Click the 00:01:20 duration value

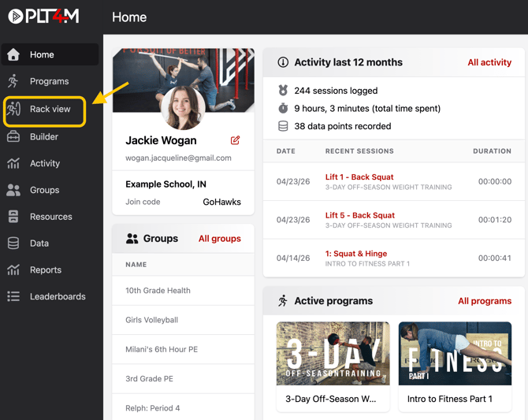[495, 220]
